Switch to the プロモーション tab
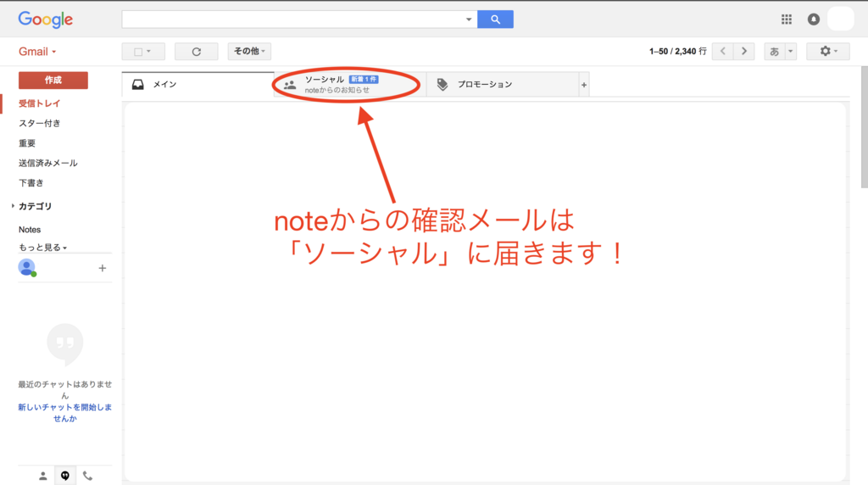The width and height of the screenshot is (868, 485). point(502,85)
